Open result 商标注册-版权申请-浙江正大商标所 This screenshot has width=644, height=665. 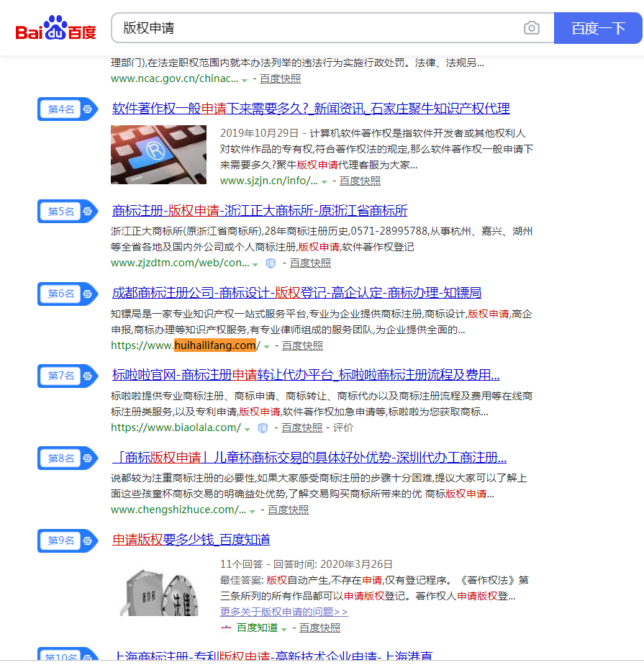(260, 210)
